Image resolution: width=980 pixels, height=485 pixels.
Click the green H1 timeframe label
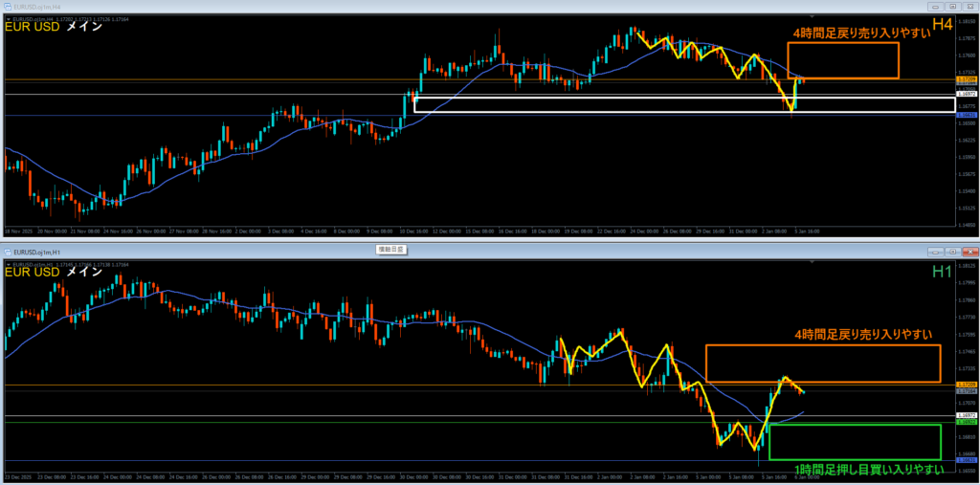pos(942,273)
